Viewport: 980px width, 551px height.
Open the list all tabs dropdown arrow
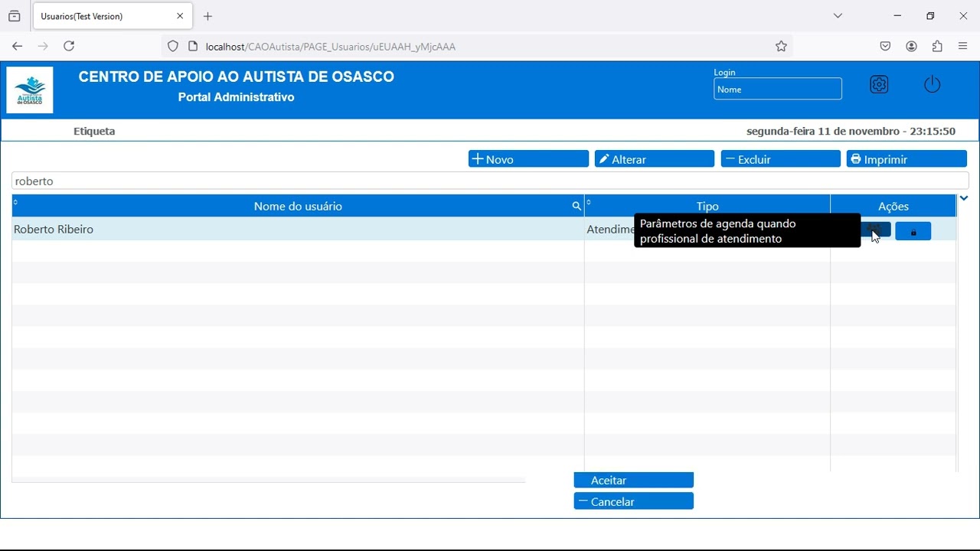[838, 16]
